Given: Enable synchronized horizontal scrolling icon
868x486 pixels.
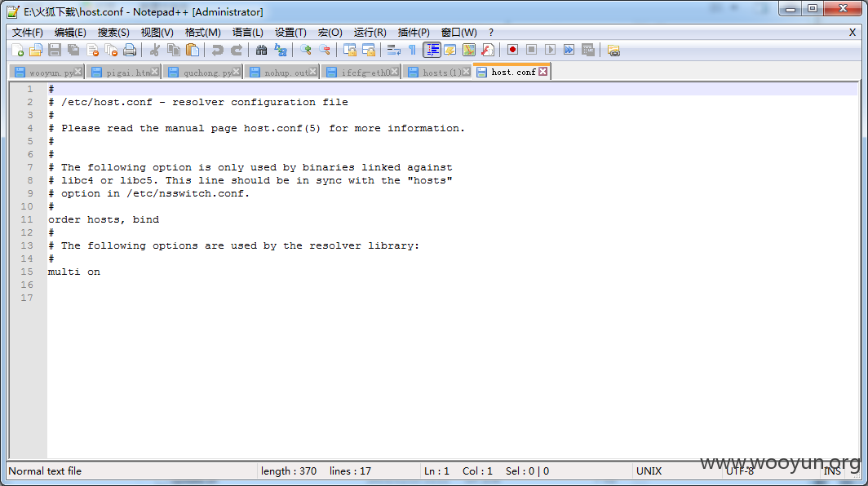Looking at the screenshot, I should click(x=368, y=51).
